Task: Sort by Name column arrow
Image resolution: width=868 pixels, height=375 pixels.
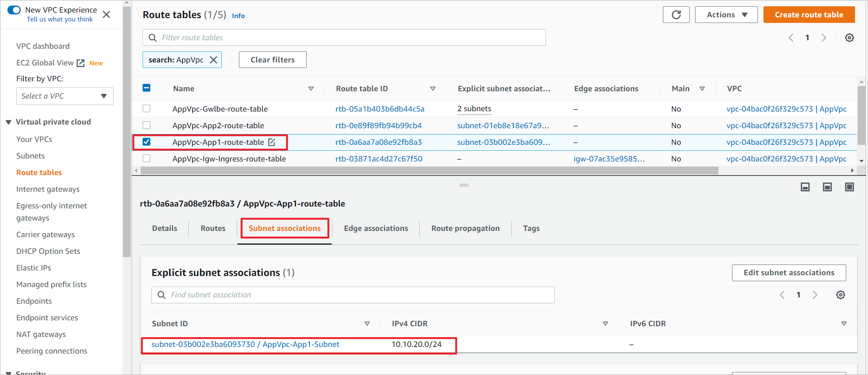Action: [x=311, y=89]
